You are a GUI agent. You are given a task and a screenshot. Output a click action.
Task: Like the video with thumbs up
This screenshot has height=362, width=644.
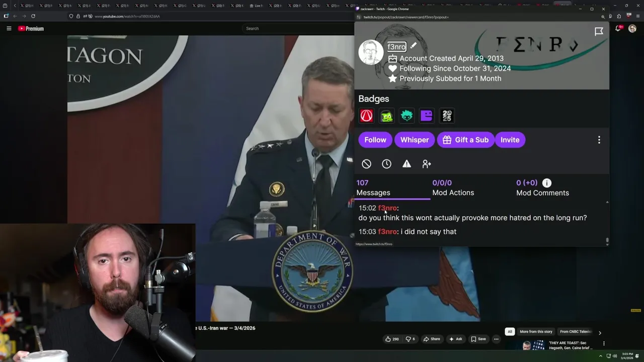coord(392,339)
